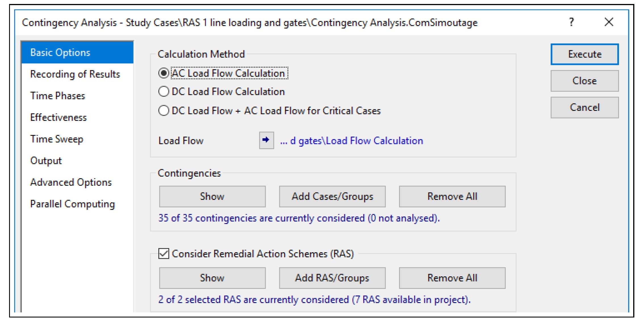This screenshot has height=326, width=644.
Task: Open the Time Sweep page
Action: [x=57, y=139]
